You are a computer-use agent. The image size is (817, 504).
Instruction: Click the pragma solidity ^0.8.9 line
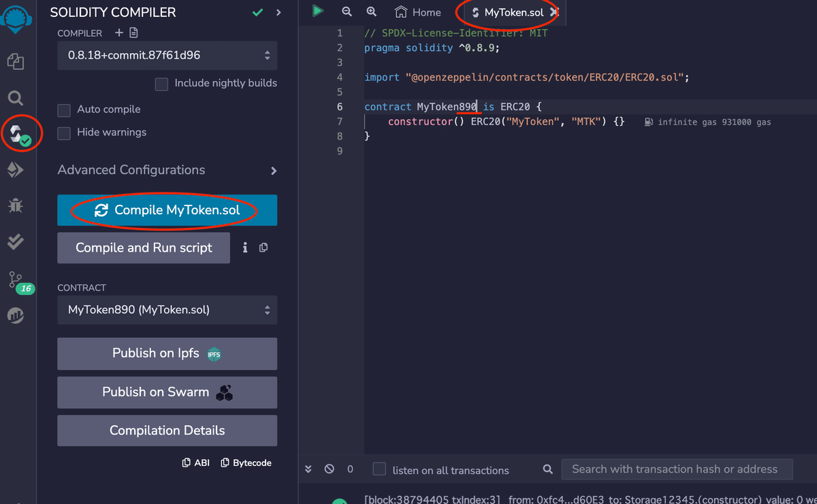(432, 48)
